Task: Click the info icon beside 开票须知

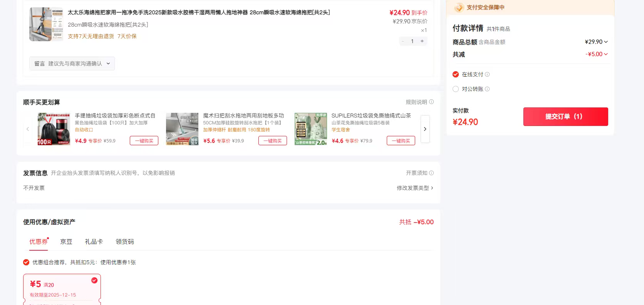Action: tap(431, 173)
